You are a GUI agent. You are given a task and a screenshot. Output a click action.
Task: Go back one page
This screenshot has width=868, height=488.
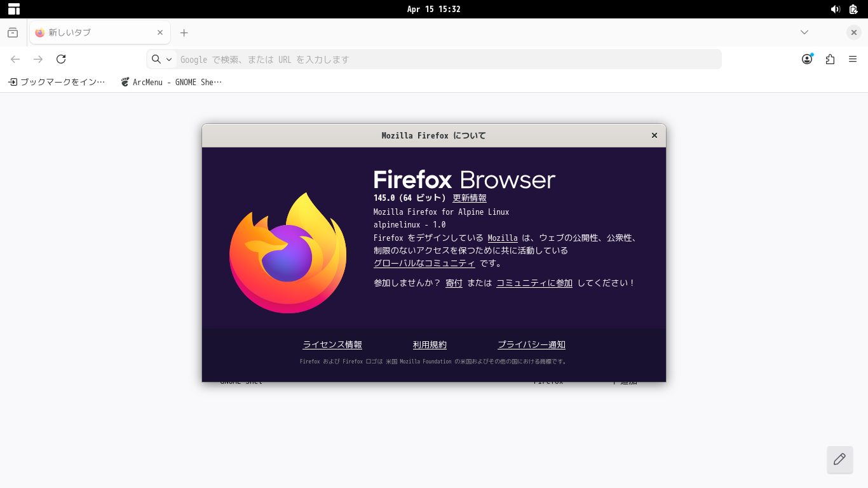[15, 59]
